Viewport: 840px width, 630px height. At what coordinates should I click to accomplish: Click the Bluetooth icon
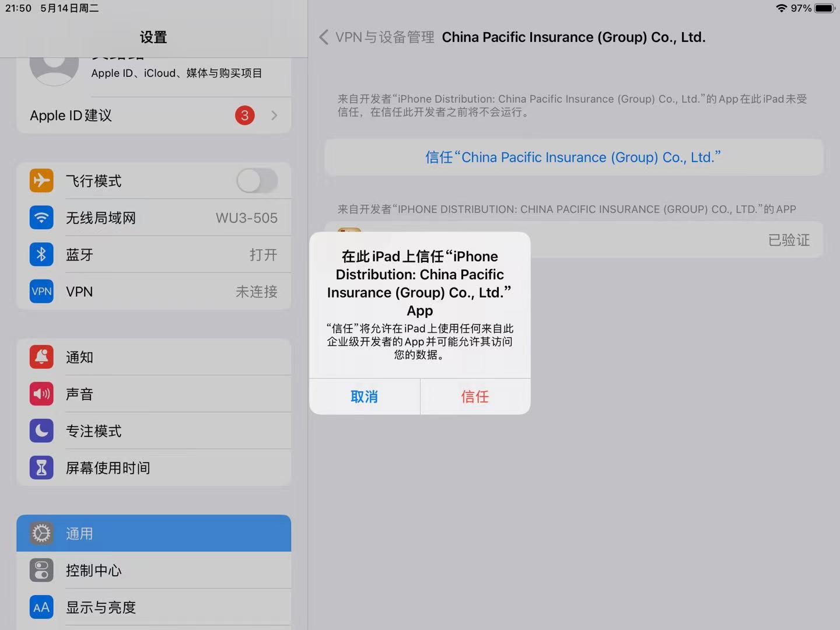pos(41,254)
